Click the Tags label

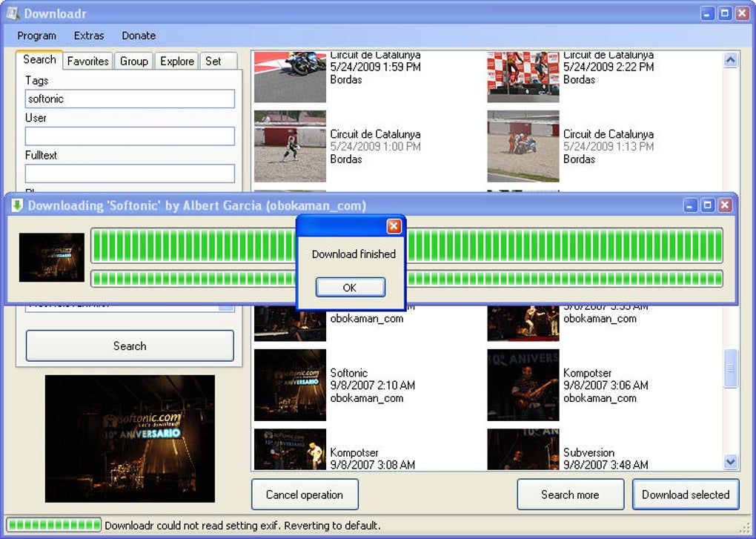tap(36, 81)
